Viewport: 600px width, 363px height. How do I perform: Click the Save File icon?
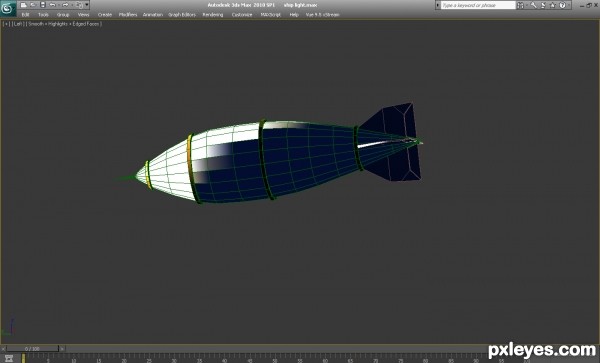click(x=43, y=5)
